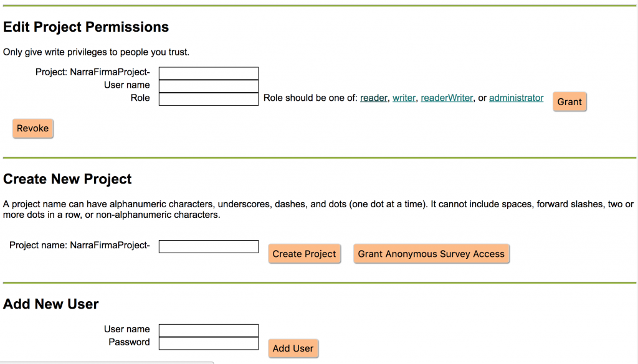638x364 pixels.
Task: Click the large box at the bottom of page
Action: (106, 362)
